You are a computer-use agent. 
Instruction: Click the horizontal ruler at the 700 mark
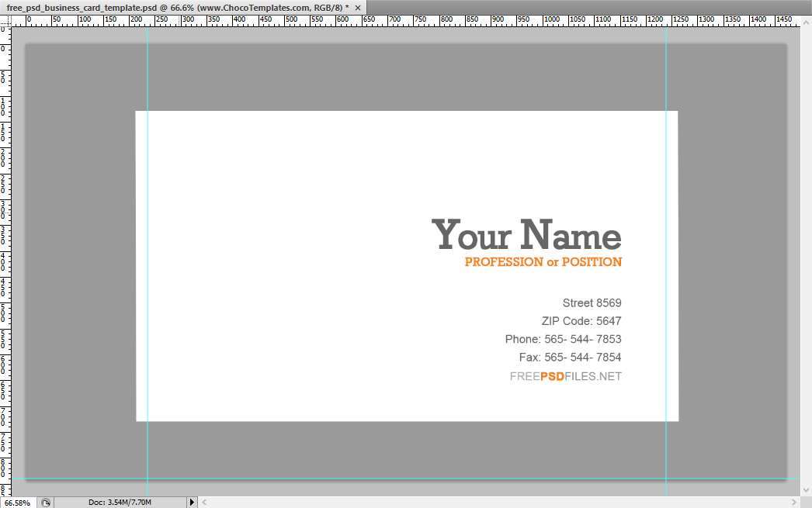pyautogui.click(x=394, y=21)
